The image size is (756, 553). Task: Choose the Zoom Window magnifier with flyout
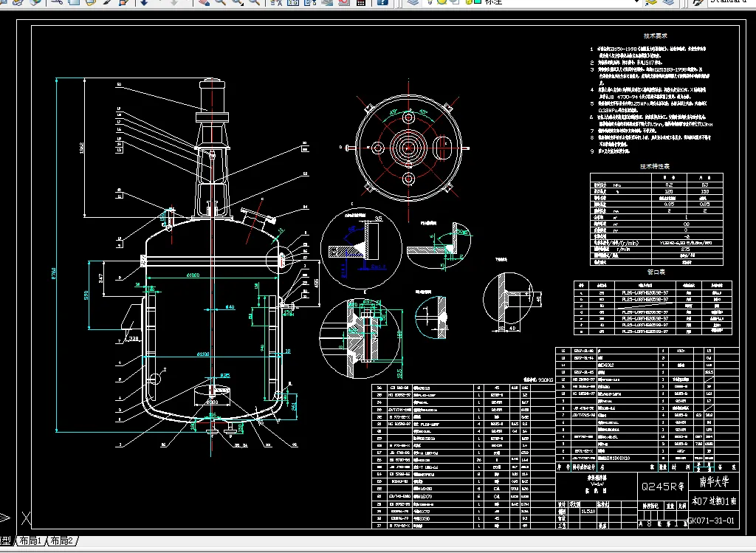click(x=237, y=2)
